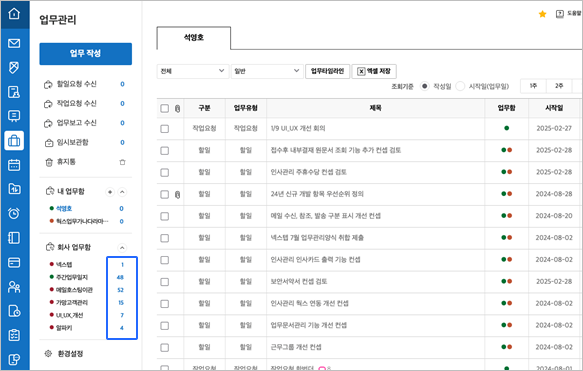Viewport: 583px width, 371px height.
Task: Click the paperclip on the 24년 신규 개발 row
Action: (x=177, y=194)
